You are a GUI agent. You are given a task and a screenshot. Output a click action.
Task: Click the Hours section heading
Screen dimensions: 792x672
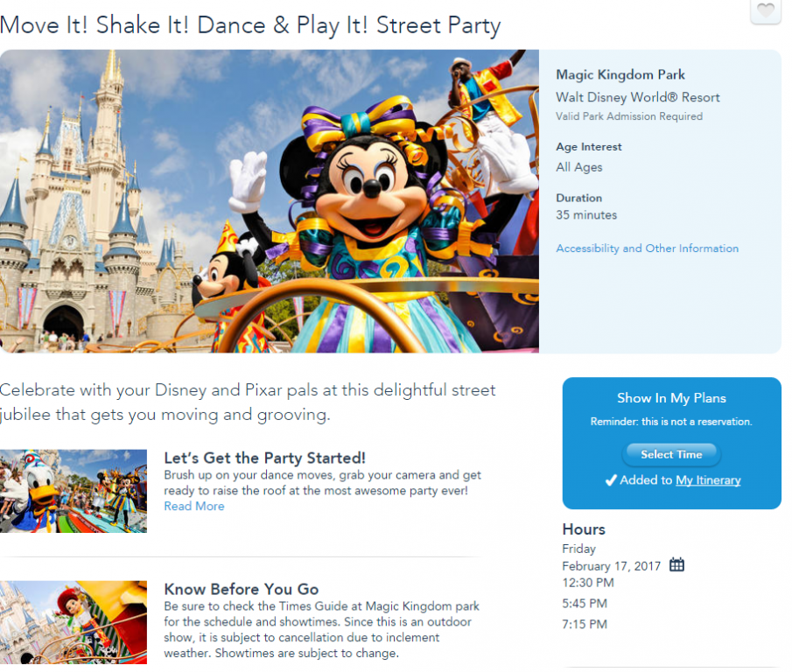tap(584, 529)
